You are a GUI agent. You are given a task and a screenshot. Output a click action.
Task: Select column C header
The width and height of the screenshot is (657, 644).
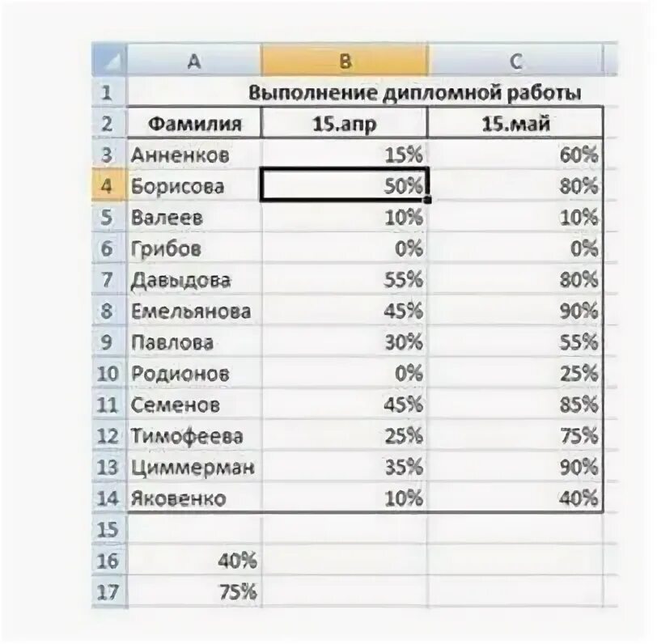point(515,61)
